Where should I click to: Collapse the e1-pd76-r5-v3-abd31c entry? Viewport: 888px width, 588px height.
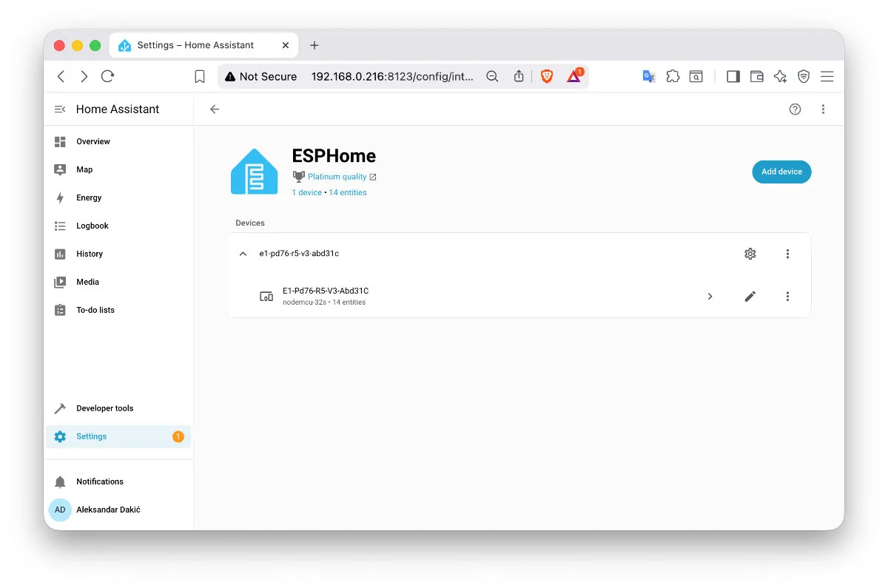click(243, 254)
